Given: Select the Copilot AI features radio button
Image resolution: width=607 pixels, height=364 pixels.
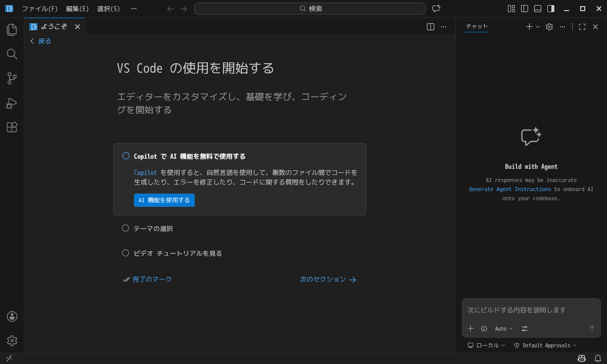Looking at the screenshot, I should coord(125,156).
